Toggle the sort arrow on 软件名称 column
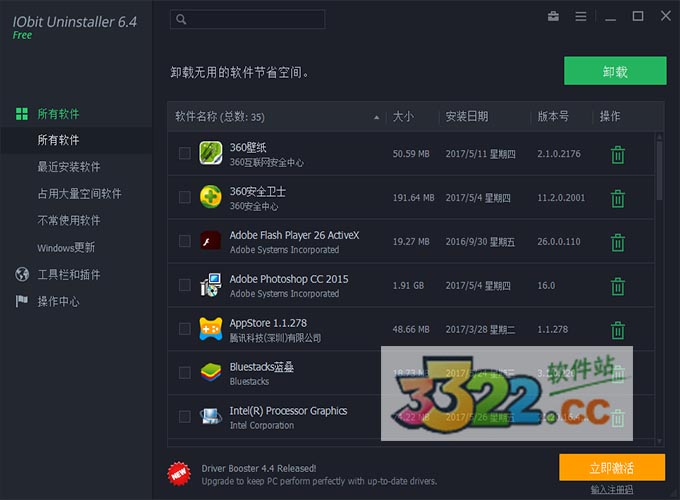 pos(376,117)
